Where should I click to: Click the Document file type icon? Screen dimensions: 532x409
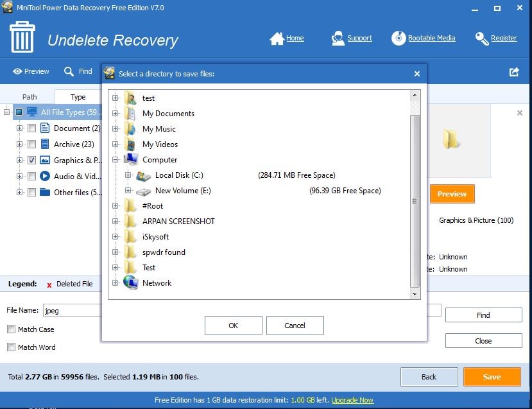pos(45,128)
